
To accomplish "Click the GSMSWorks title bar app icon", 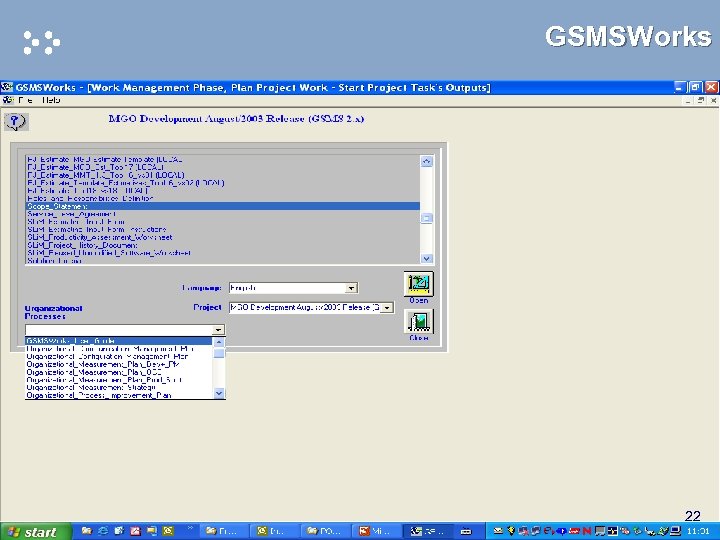I will click(7, 88).
